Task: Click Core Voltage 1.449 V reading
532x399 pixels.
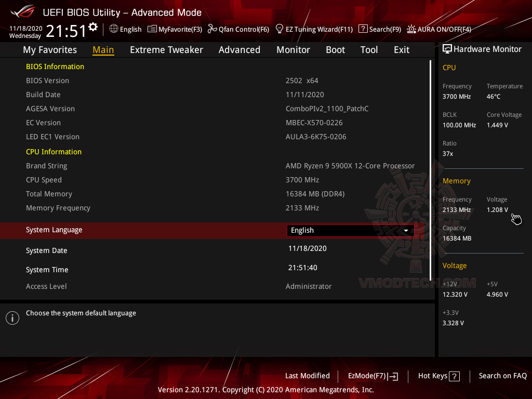Action: [x=497, y=125]
